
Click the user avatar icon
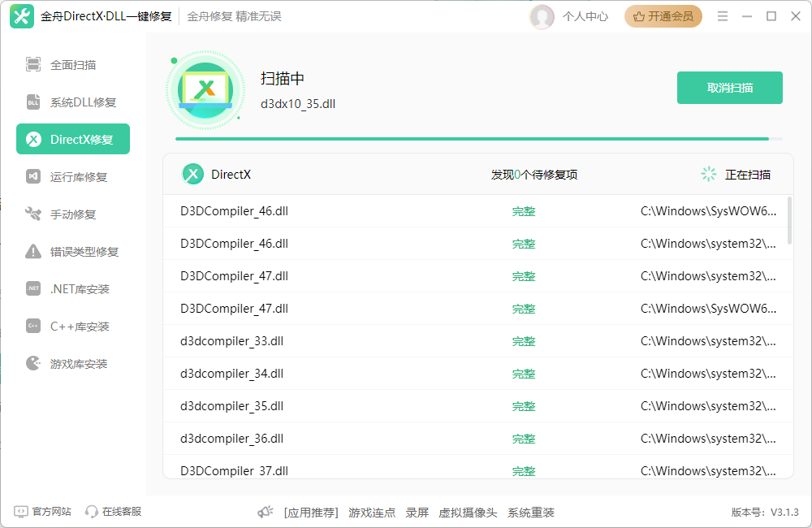point(542,16)
